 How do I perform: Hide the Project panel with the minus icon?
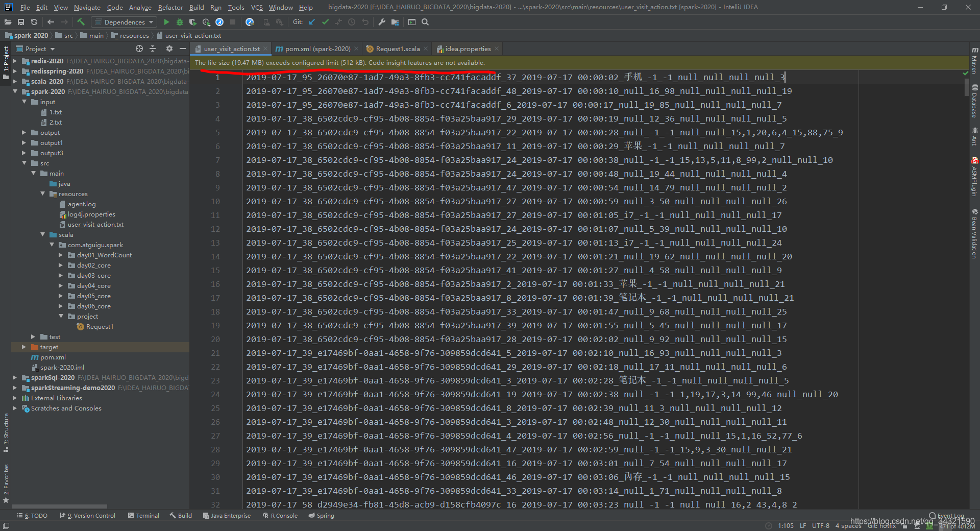coord(183,49)
